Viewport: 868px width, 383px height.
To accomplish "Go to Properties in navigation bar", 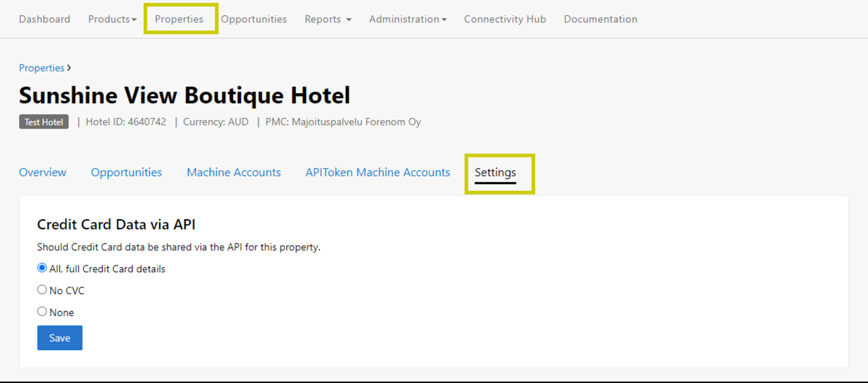I will coord(179,19).
